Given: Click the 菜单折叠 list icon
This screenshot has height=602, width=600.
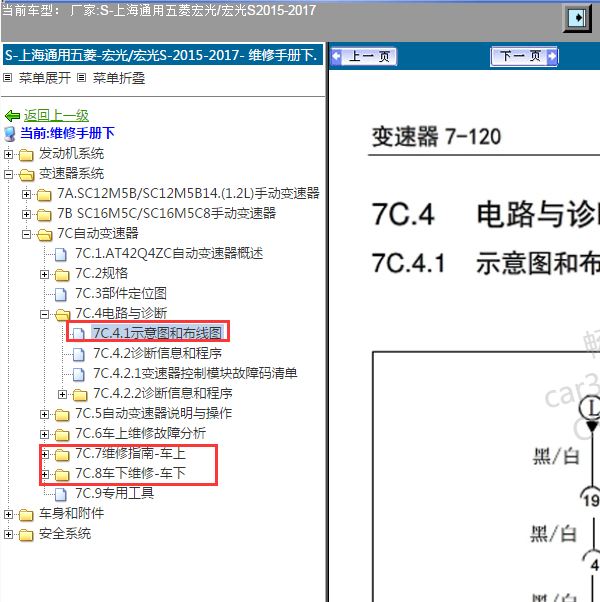Looking at the screenshot, I should (x=81, y=78).
